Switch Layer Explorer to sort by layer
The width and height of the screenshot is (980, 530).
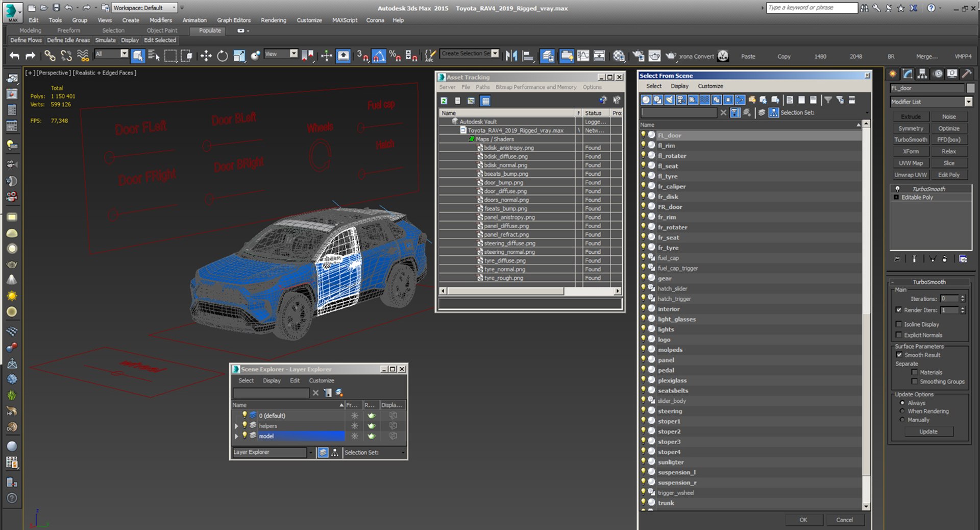[x=323, y=452]
